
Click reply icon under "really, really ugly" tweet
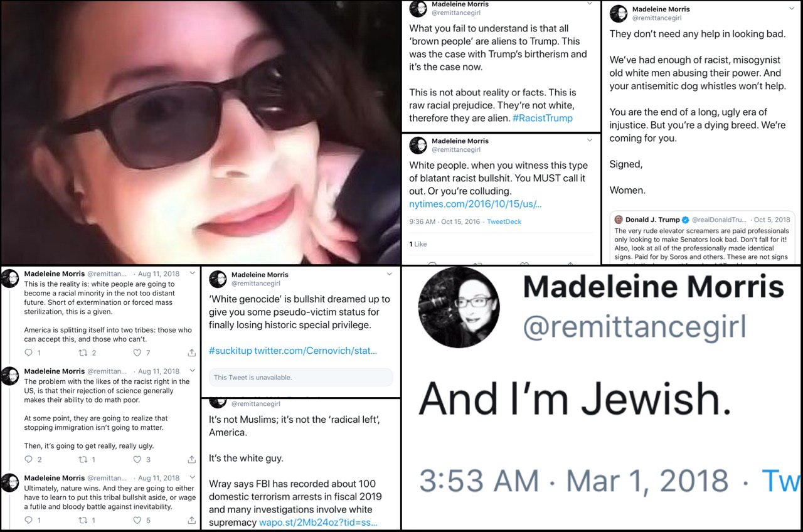28,459
